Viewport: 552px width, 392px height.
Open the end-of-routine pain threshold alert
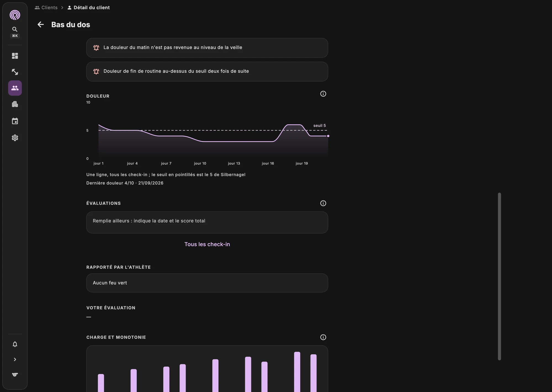207,71
